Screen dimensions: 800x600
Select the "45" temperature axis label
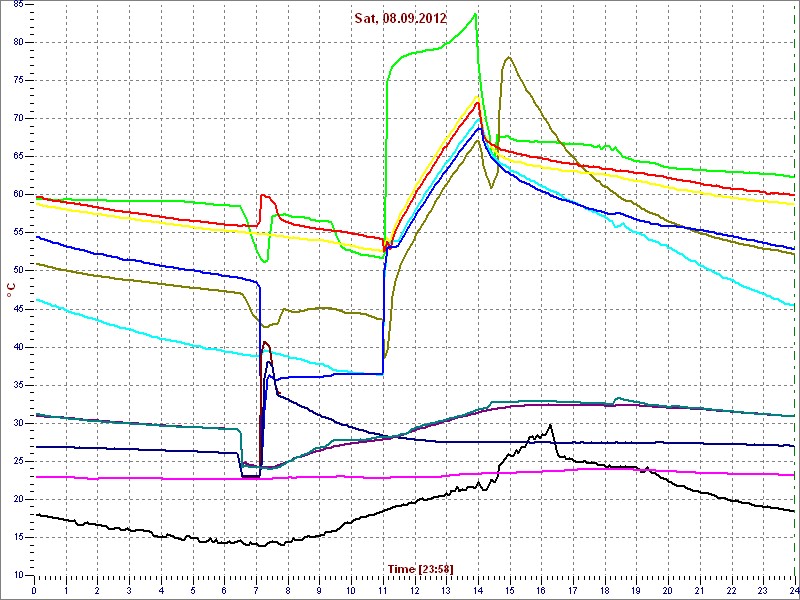pyautogui.click(x=18, y=309)
